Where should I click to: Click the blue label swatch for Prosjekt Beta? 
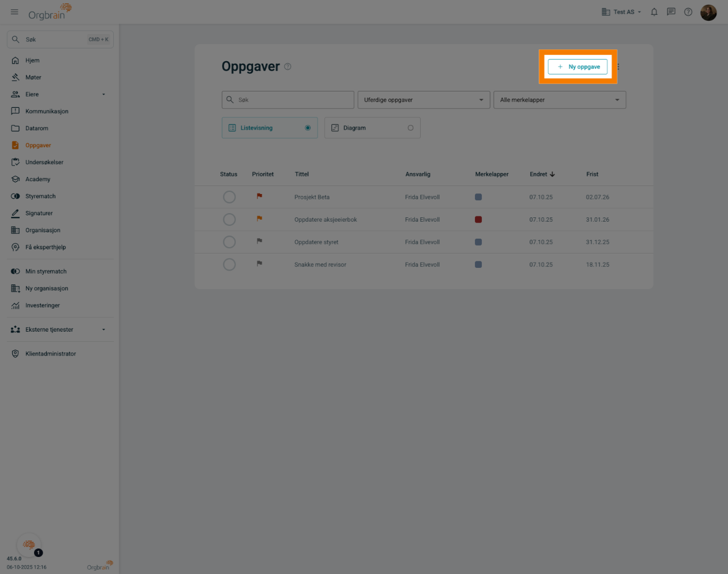[479, 197]
